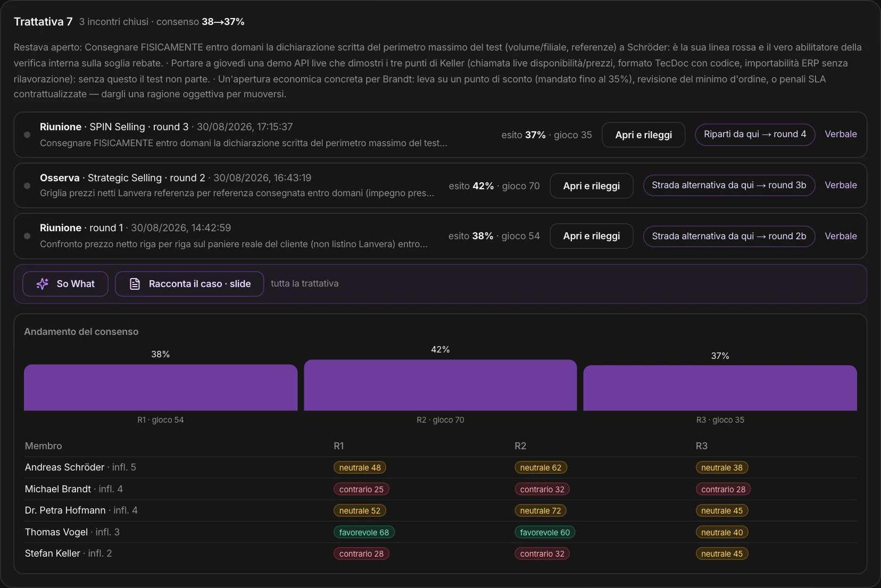Viewport: 881px width, 588px height.
Task: Click Strada alternativa da qui → round 2b
Action: pyautogui.click(x=729, y=236)
